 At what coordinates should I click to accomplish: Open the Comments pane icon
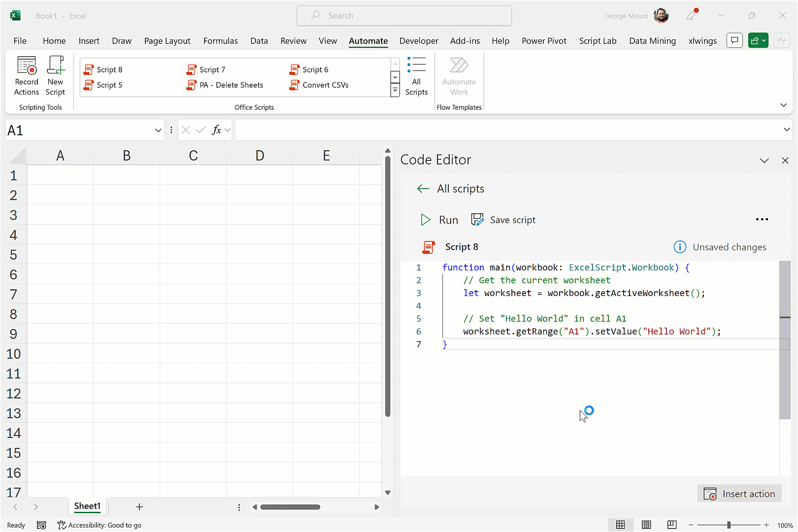coord(734,40)
